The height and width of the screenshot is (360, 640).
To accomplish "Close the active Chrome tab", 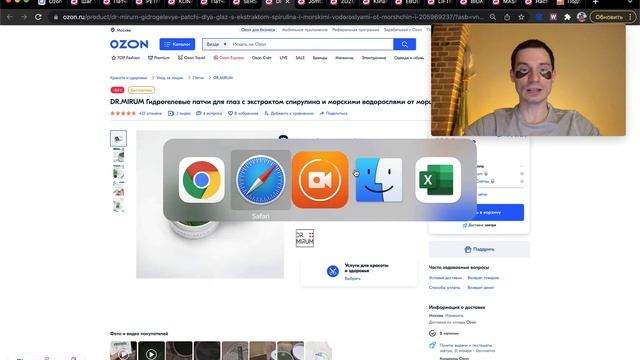I will pyautogui.click(x=287, y=2).
